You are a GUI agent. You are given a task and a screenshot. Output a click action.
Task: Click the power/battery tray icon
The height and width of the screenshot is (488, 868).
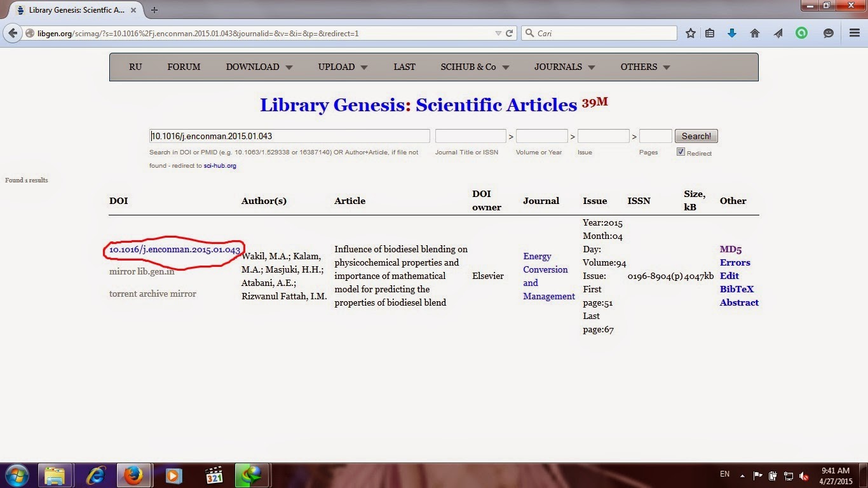pyautogui.click(x=773, y=475)
